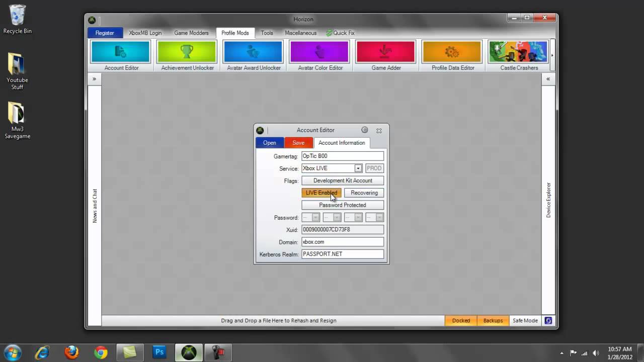Click the gear icon in Account Editor title bar

coord(365,130)
